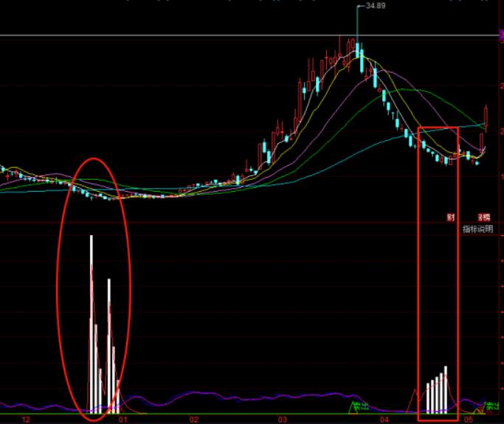Select tallest white bar inside red rectangle
This screenshot has width=504, height=424.
coord(446,389)
